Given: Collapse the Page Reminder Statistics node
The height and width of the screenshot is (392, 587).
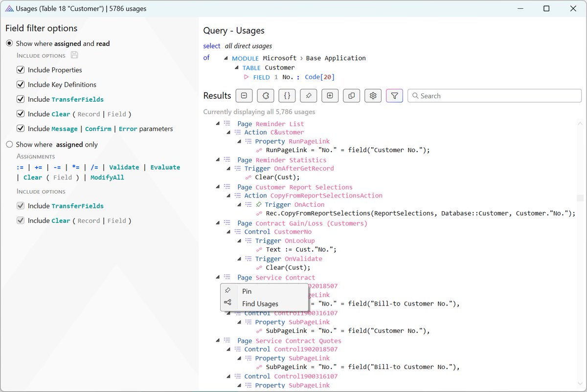Looking at the screenshot, I should [x=218, y=160].
